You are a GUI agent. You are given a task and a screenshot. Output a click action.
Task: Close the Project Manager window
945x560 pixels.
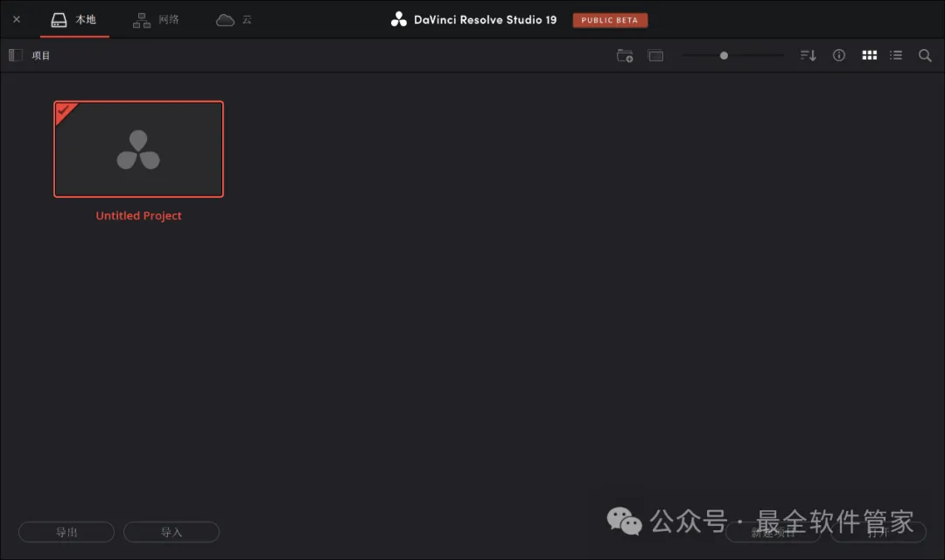17,19
